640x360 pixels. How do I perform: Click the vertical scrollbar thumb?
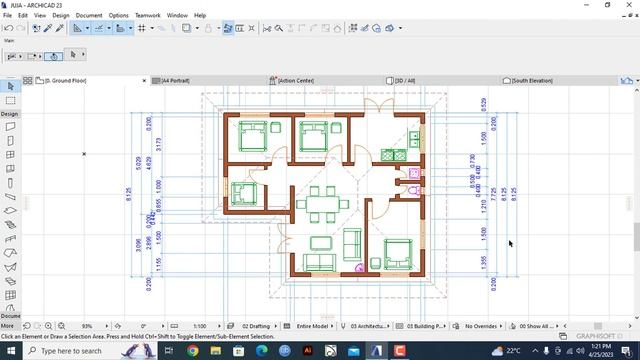637,237
